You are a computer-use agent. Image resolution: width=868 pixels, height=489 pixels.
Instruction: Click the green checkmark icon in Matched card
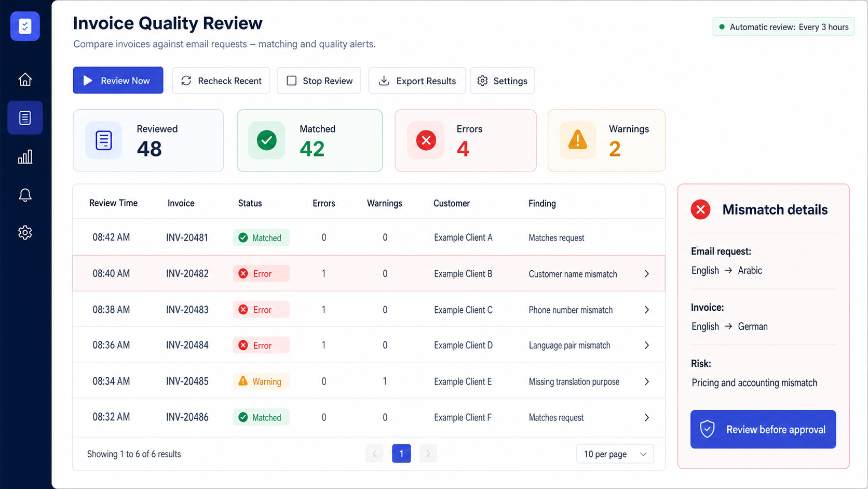pyautogui.click(x=267, y=140)
